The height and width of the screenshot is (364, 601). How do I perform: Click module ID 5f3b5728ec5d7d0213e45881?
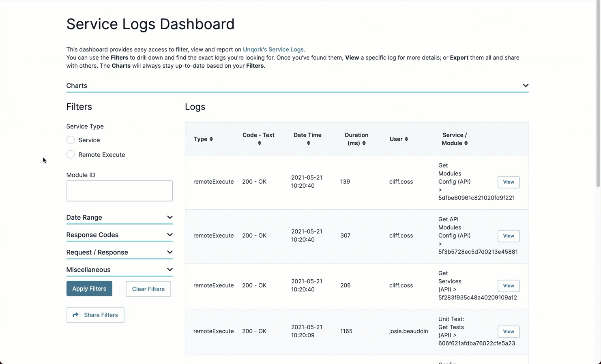478,252
